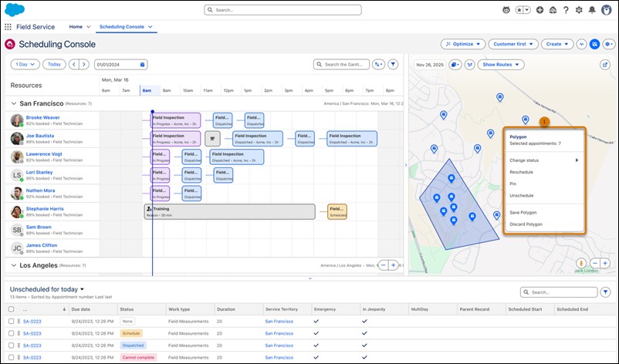This screenshot has height=364, width=619.
Task: Choose Save Polygon menu entry
Action: click(x=523, y=213)
